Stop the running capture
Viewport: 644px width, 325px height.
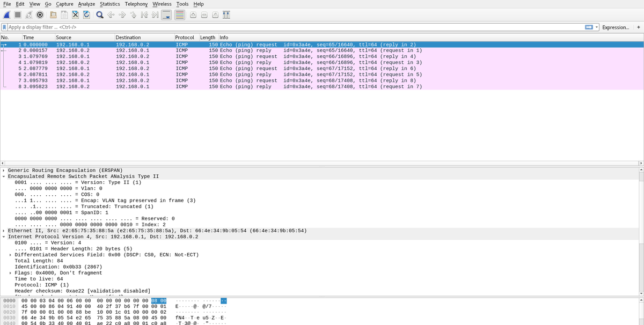[x=18, y=15]
